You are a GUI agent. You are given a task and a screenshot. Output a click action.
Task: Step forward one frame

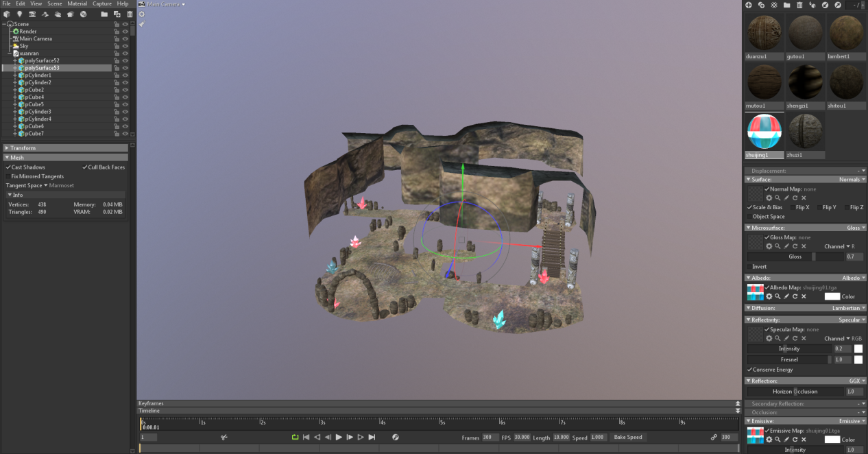tap(350, 437)
